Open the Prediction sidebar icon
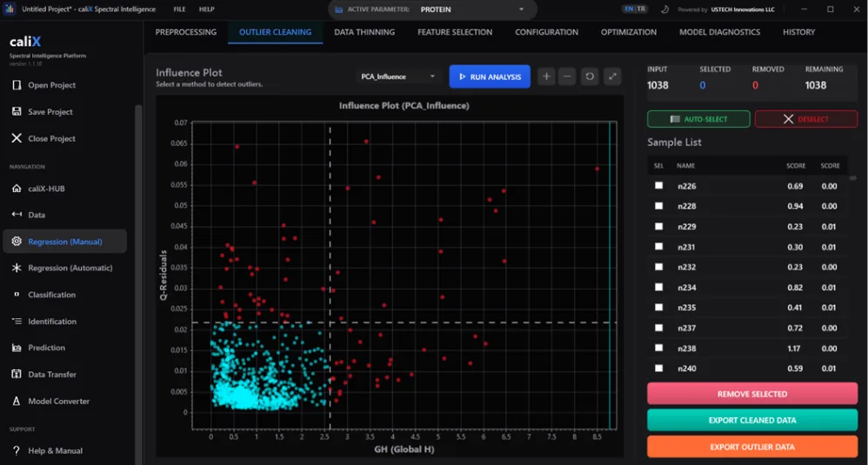This screenshot has height=465, width=868. (17, 348)
